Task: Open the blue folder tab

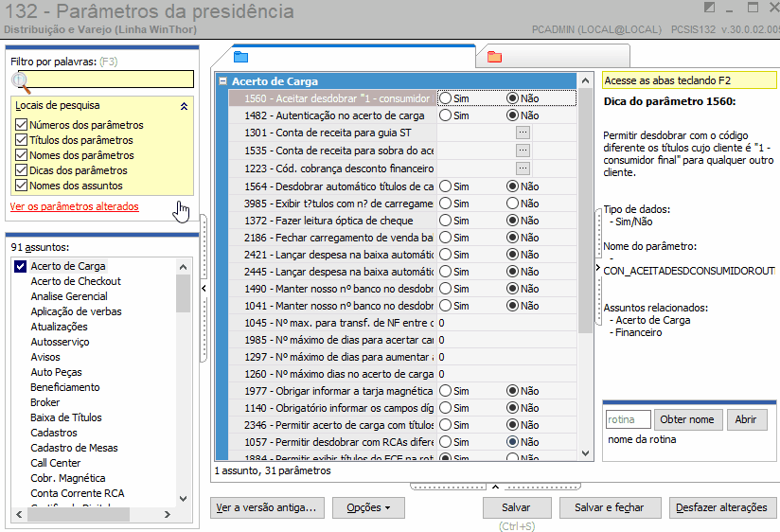Action: (240, 57)
